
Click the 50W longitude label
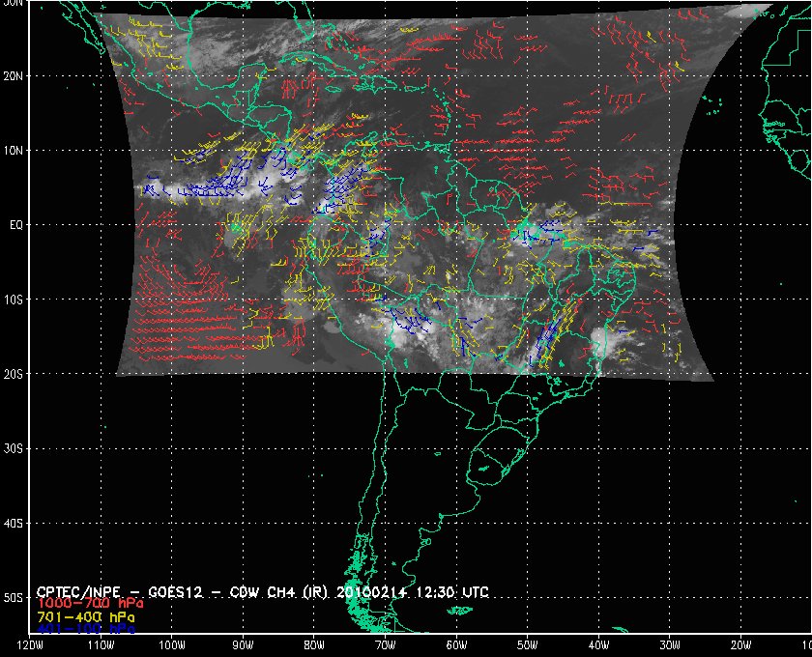tap(527, 644)
